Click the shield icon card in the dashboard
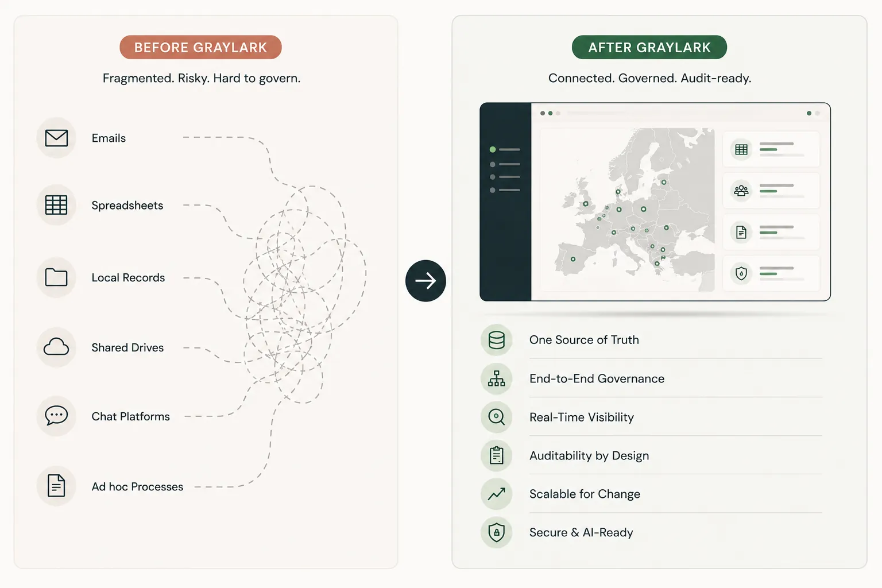This screenshot has height=588, width=882. (771, 273)
